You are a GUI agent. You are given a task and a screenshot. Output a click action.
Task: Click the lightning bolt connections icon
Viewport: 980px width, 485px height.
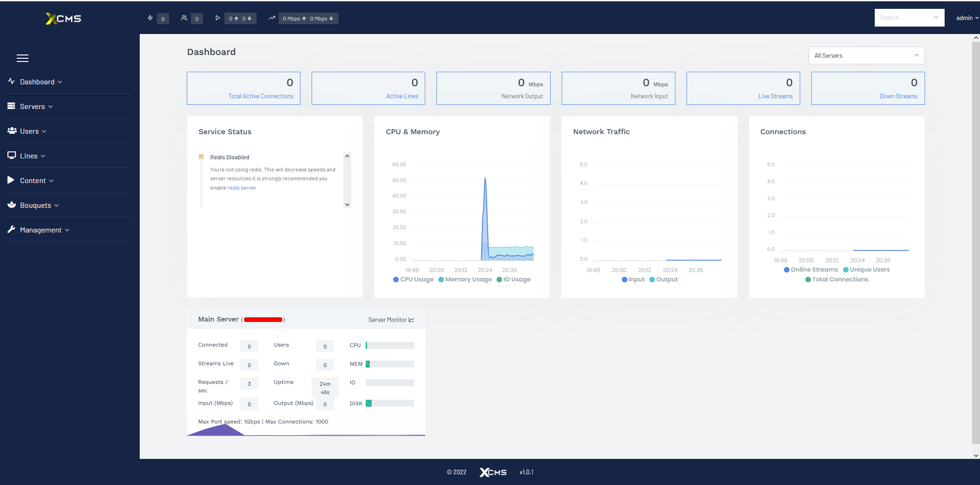(x=150, y=18)
